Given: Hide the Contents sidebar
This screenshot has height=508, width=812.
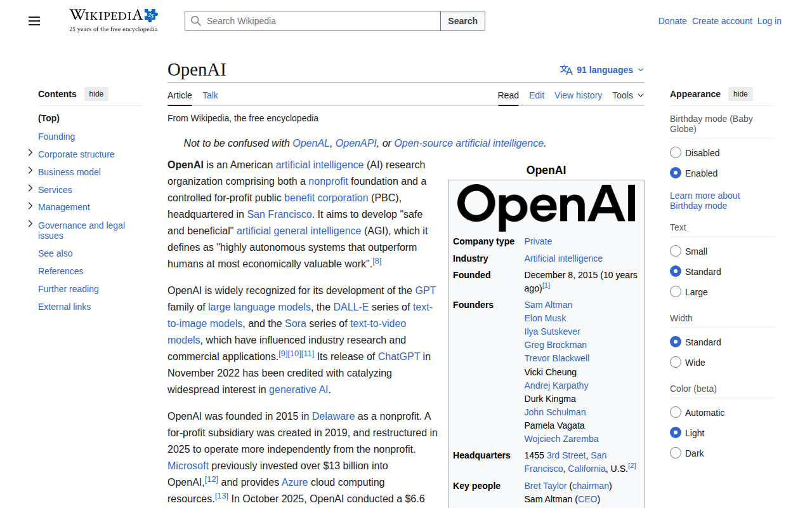Looking at the screenshot, I should tap(96, 94).
